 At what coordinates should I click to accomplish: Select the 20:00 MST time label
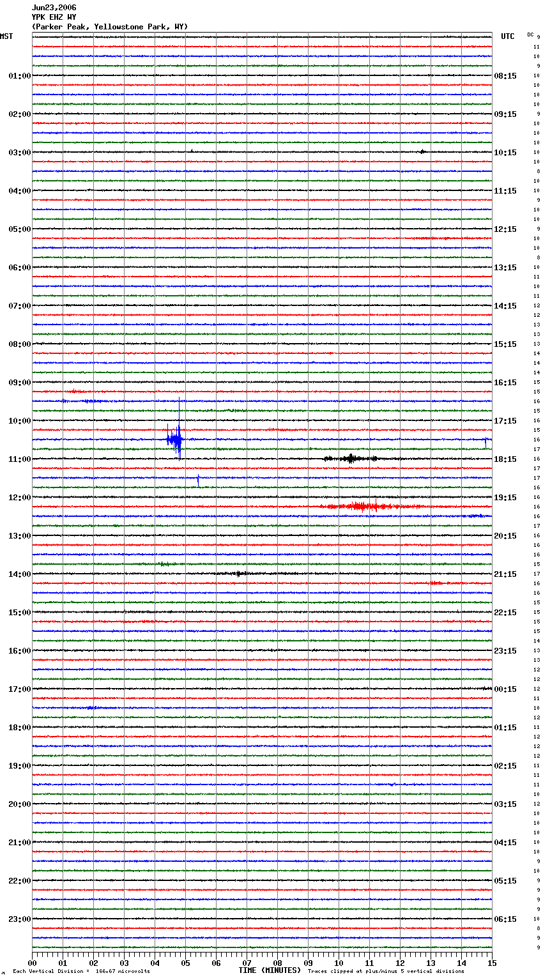20,804
